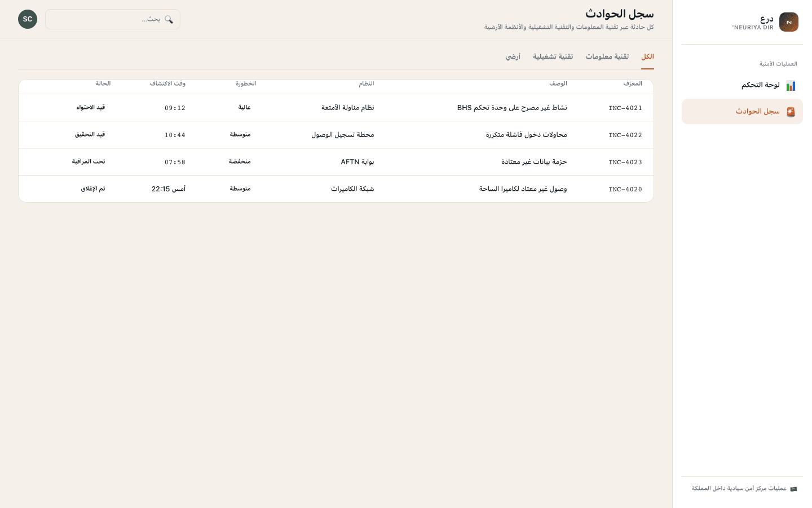Click description محاولات دخول فاشلة متكررة
The height and width of the screenshot is (508, 812).
click(x=527, y=135)
